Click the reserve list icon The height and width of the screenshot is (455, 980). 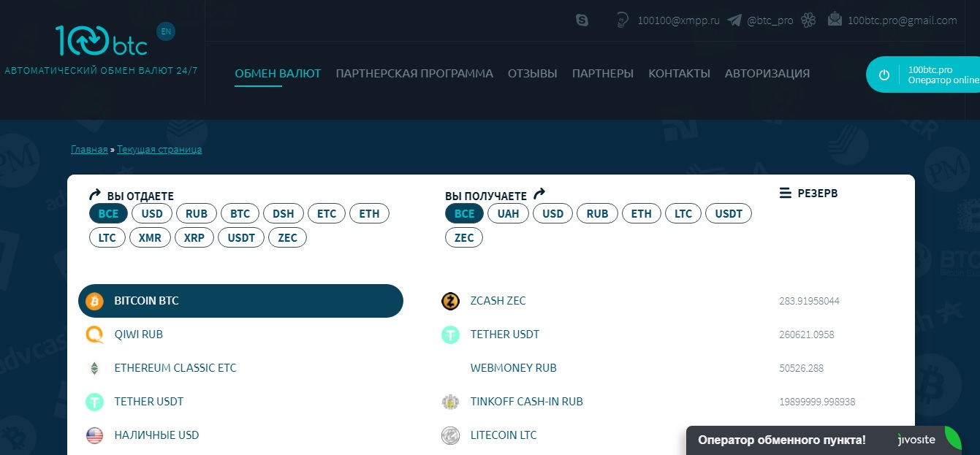point(786,194)
